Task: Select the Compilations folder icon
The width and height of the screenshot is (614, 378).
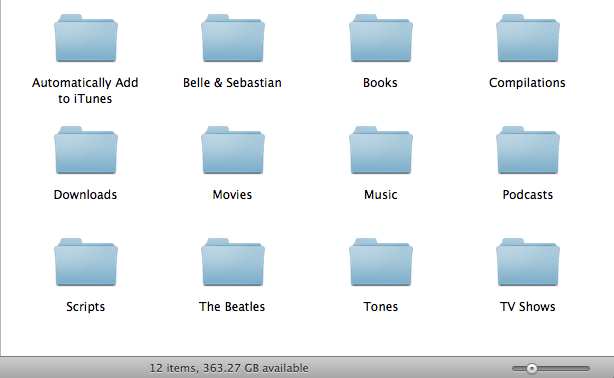Action: pos(528,38)
